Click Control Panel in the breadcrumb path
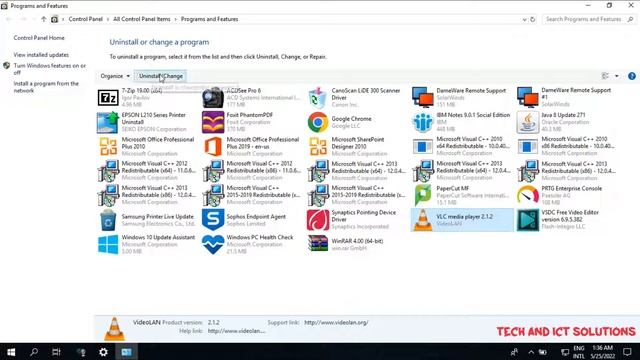Image resolution: width=640 pixels, height=360 pixels. click(x=85, y=19)
